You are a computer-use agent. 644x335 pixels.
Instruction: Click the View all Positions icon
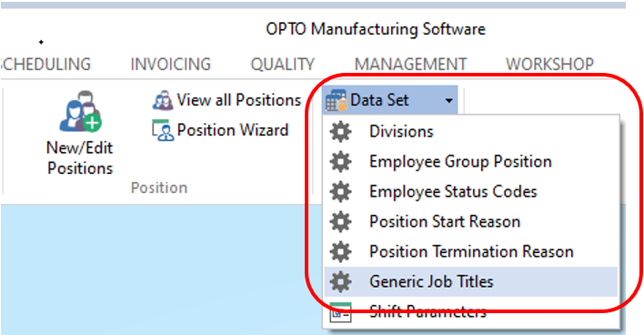coord(163,100)
